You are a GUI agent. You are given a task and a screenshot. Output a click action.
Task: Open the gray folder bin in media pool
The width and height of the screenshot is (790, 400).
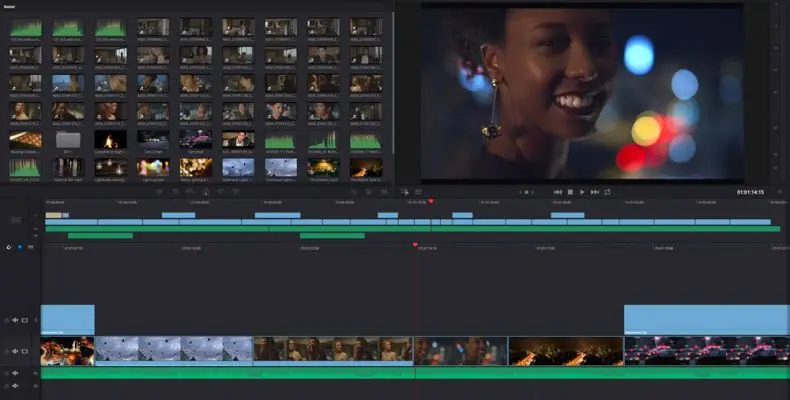click(x=68, y=140)
